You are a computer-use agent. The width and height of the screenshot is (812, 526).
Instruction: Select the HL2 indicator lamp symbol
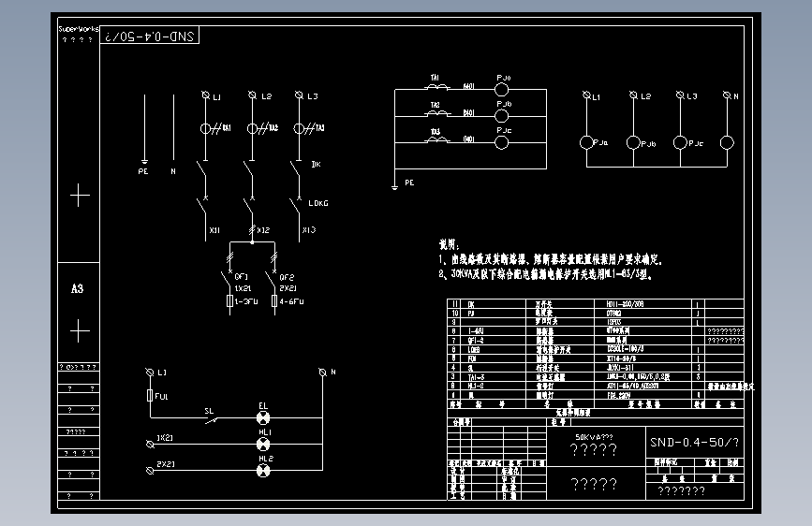pos(263,471)
